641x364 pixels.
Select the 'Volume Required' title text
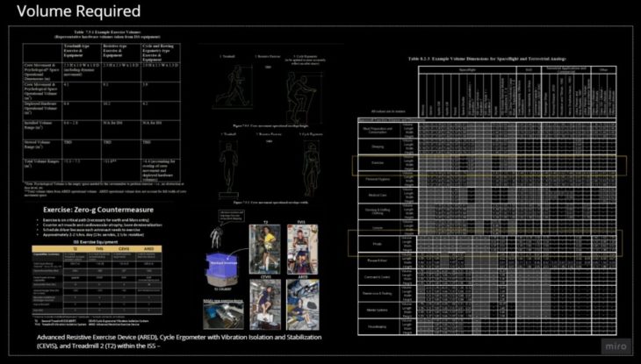[73, 11]
